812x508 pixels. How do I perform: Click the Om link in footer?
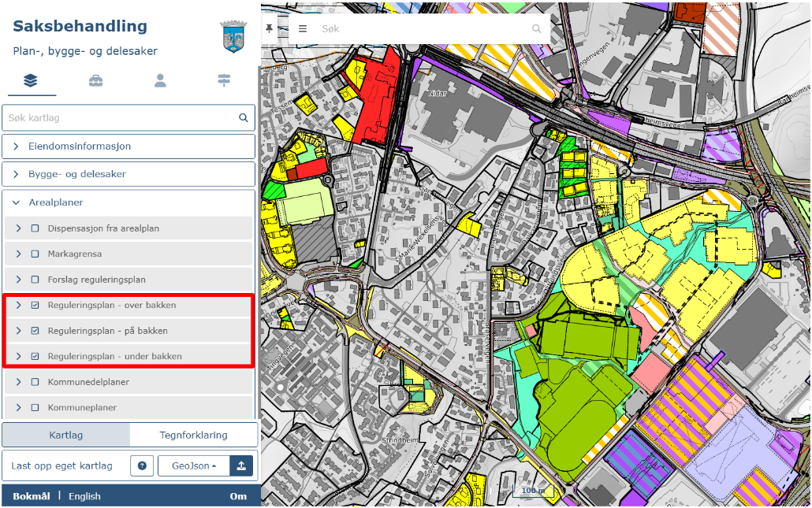pos(237,496)
